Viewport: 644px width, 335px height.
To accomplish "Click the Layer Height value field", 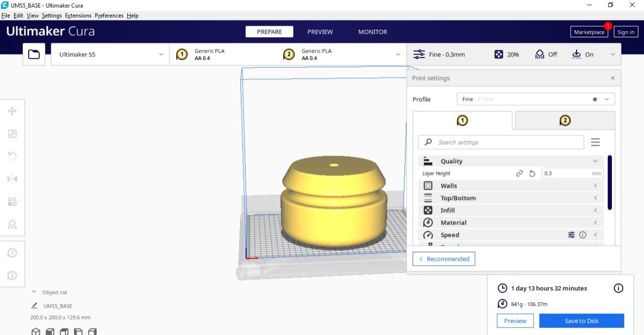I will tap(573, 173).
